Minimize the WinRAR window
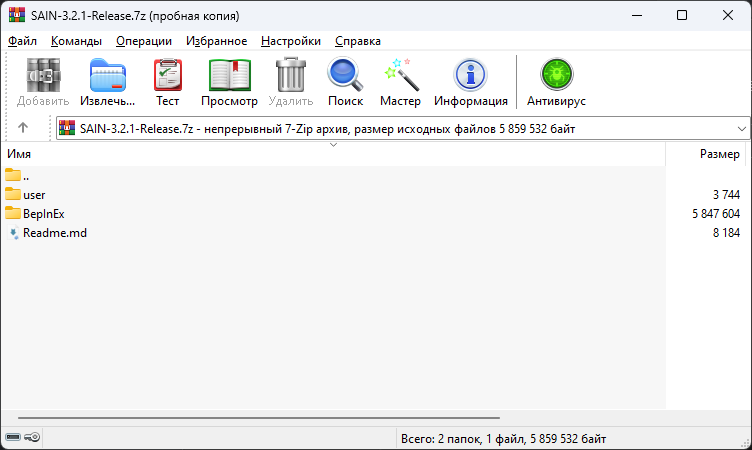This screenshot has width=752, height=450. pyautogui.click(x=637, y=15)
